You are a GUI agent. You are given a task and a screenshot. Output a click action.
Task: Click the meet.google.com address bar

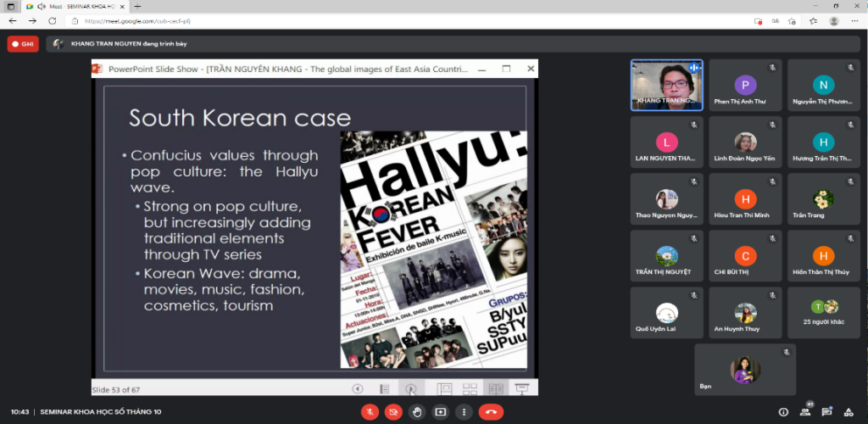pos(409,21)
